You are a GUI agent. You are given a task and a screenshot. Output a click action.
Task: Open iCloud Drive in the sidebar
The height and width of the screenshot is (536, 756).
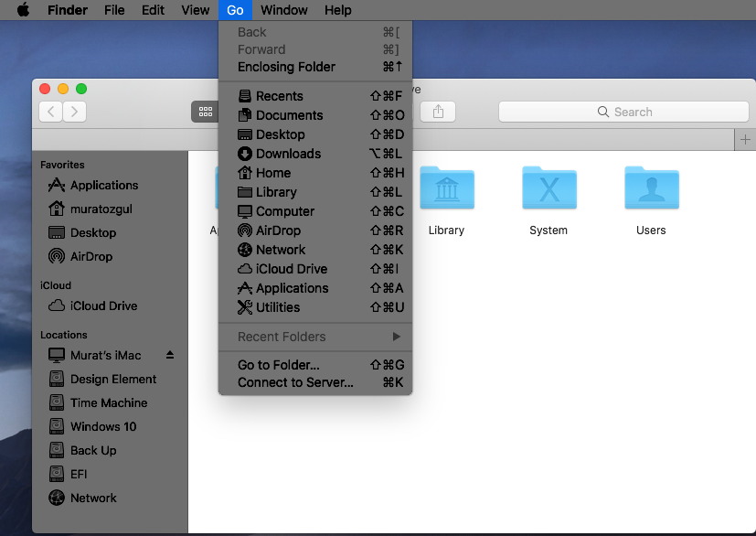tap(110, 306)
